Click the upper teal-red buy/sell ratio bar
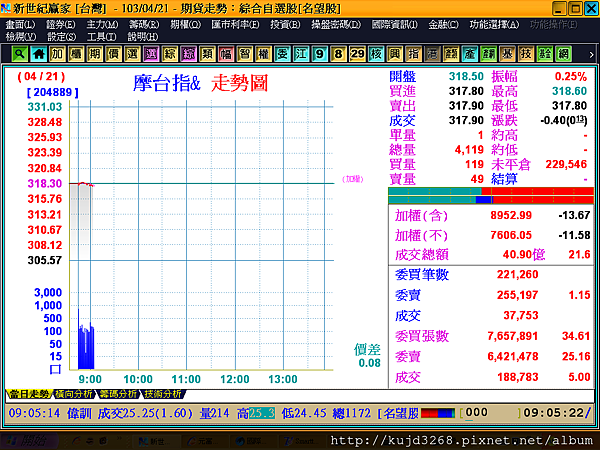The width and height of the screenshot is (600, 450). (491, 191)
